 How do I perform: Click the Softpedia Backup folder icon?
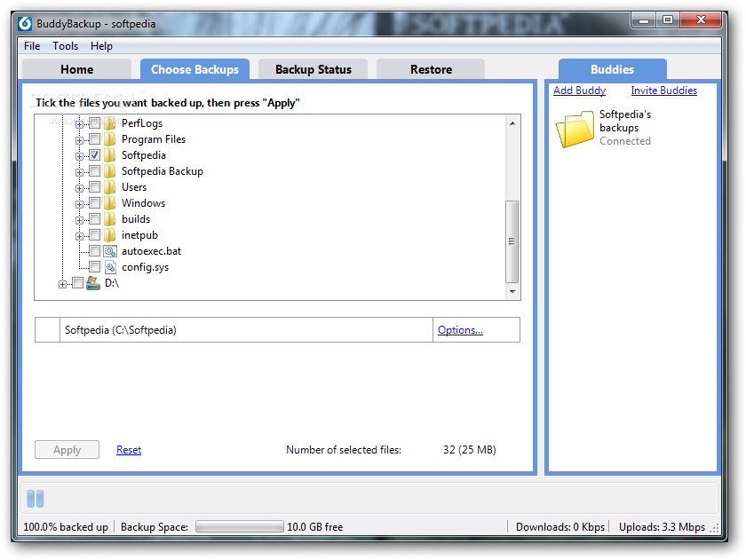[x=110, y=171]
